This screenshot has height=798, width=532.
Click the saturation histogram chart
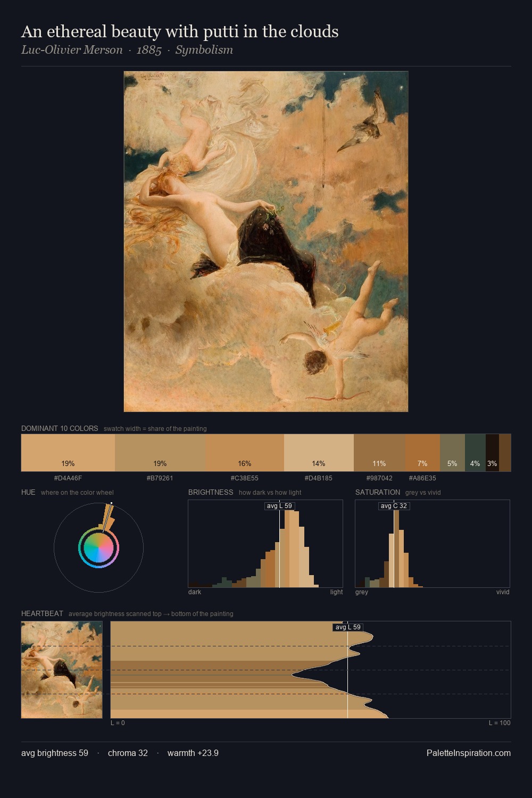433,544
